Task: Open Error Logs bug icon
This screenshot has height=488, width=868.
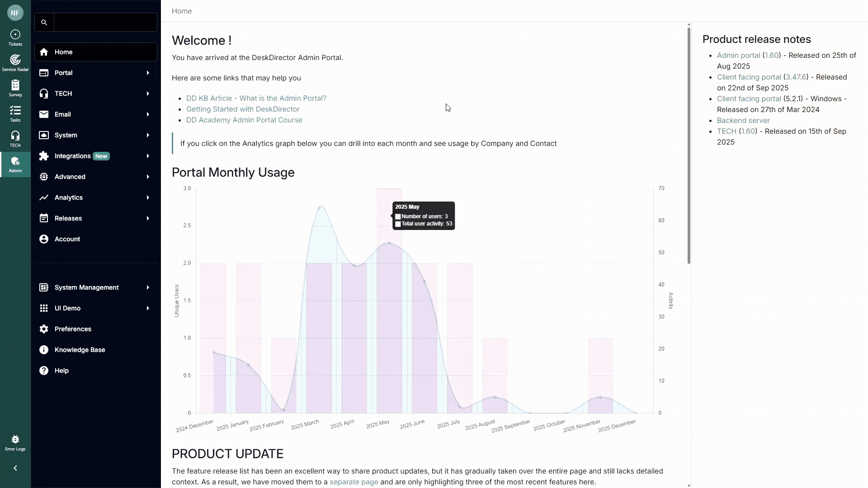Action: pyautogui.click(x=15, y=443)
